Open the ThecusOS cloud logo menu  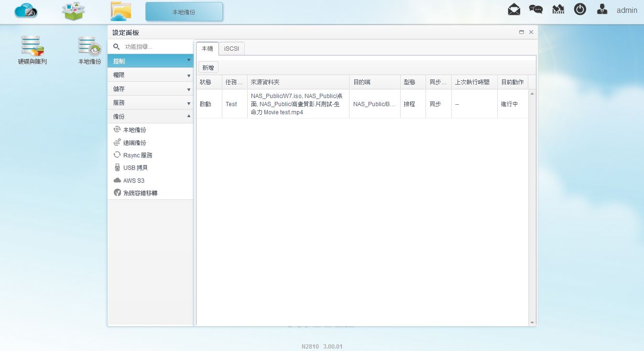[x=26, y=11]
